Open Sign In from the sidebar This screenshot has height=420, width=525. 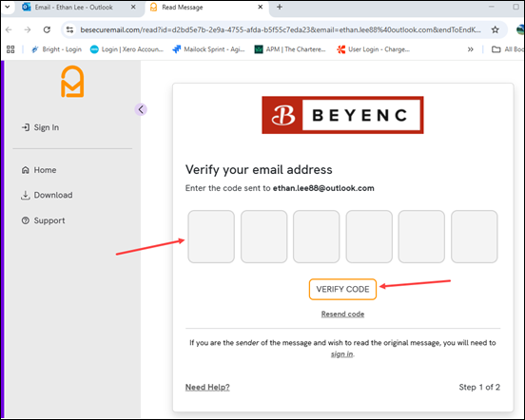pyautogui.click(x=40, y=127)
